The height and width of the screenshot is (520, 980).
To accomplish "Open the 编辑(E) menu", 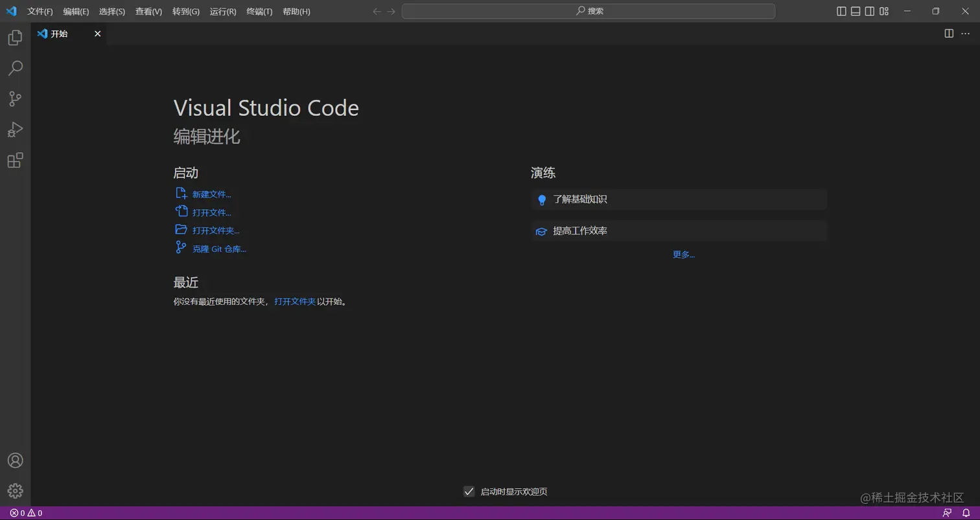I will pos(76,12).
